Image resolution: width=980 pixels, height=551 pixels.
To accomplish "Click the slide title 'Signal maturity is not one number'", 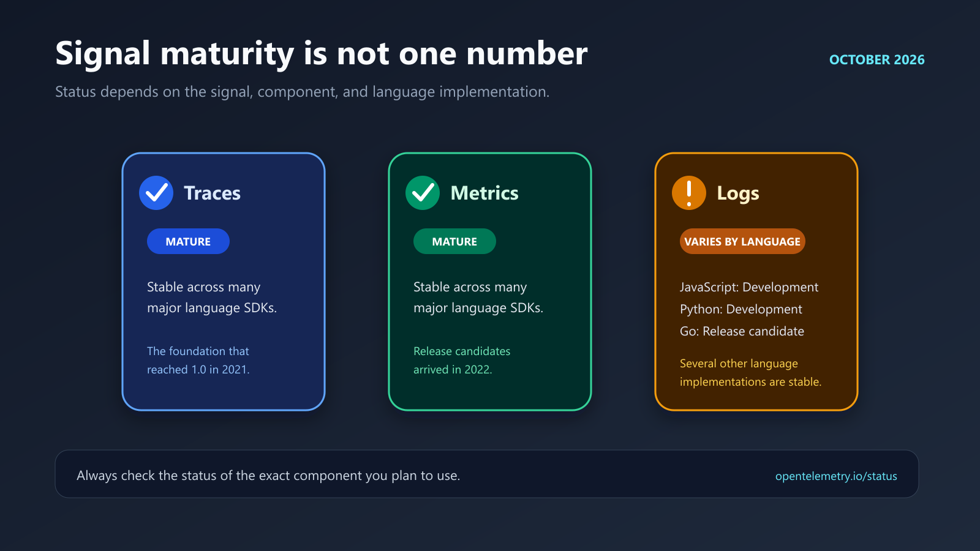I will pyautogui.click(x=322, y=54).
